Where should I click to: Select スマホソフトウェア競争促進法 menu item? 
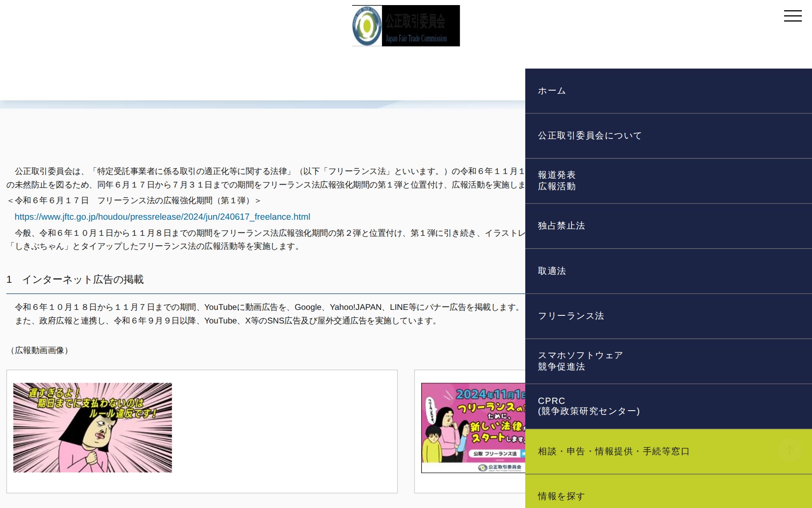pyautogui.click(x=580, y=361)
